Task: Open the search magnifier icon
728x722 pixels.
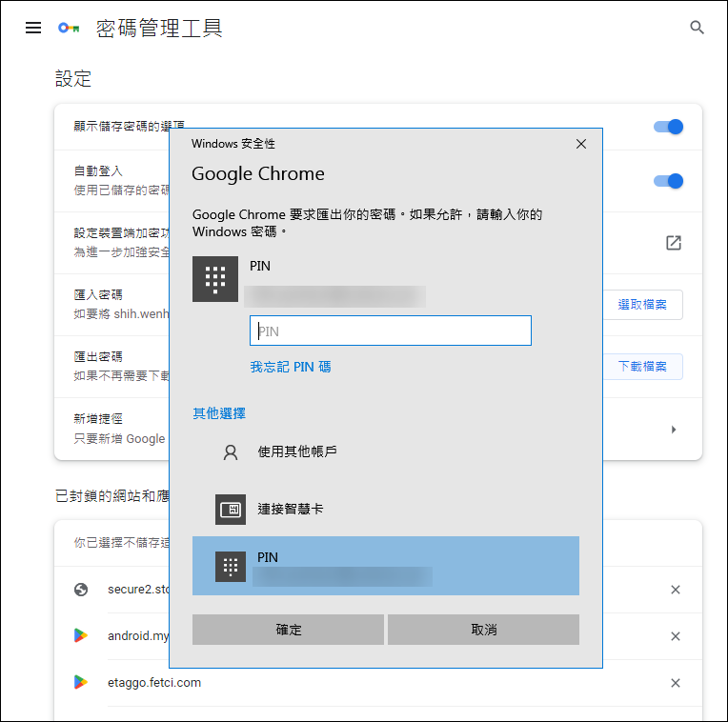Action: click(x=697, y=28)
